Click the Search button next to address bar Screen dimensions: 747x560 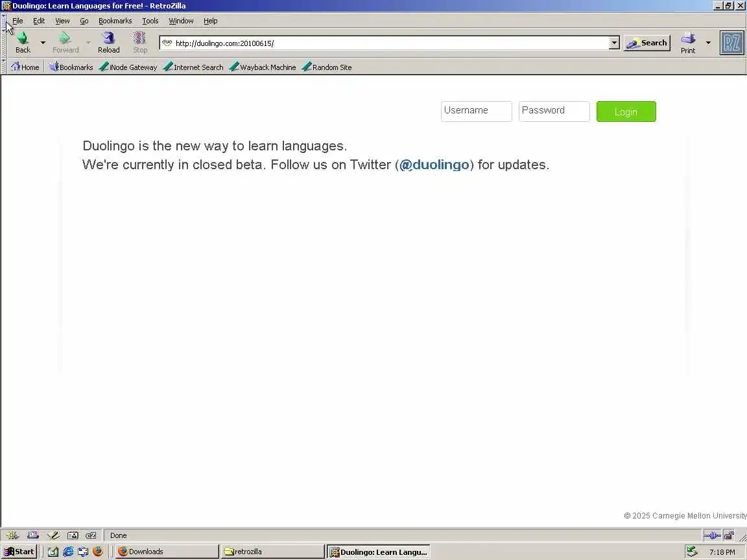(x=647, y=43)
